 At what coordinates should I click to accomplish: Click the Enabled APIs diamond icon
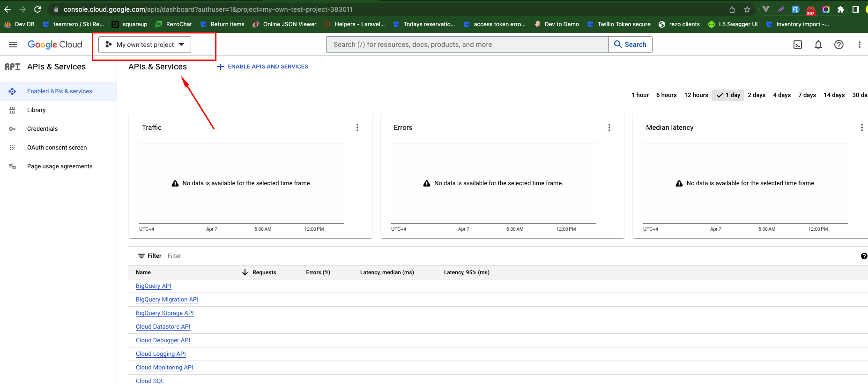point(12,91)
